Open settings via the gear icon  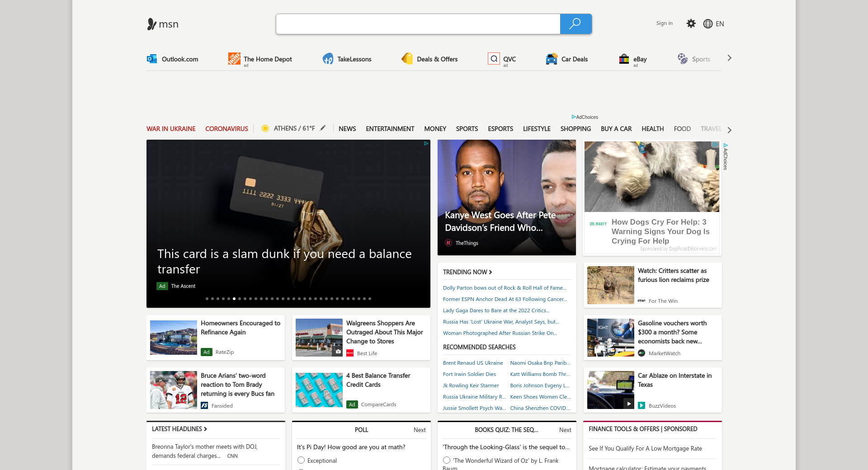pyautogui.click(x=691, y=23)
